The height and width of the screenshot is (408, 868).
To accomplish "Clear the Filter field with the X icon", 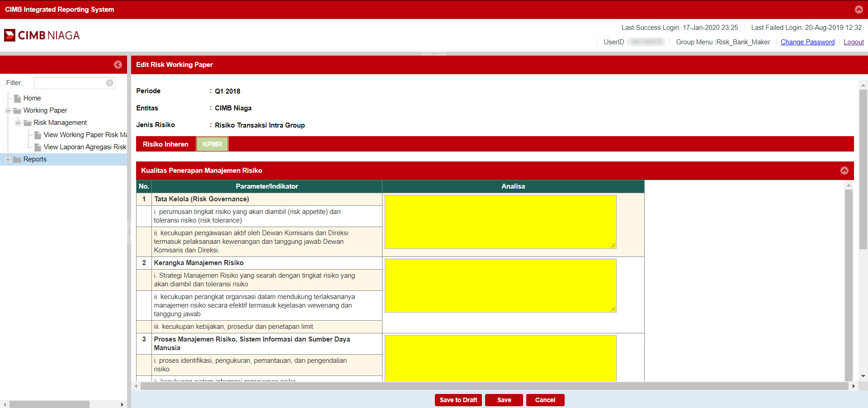I will 109,83.
